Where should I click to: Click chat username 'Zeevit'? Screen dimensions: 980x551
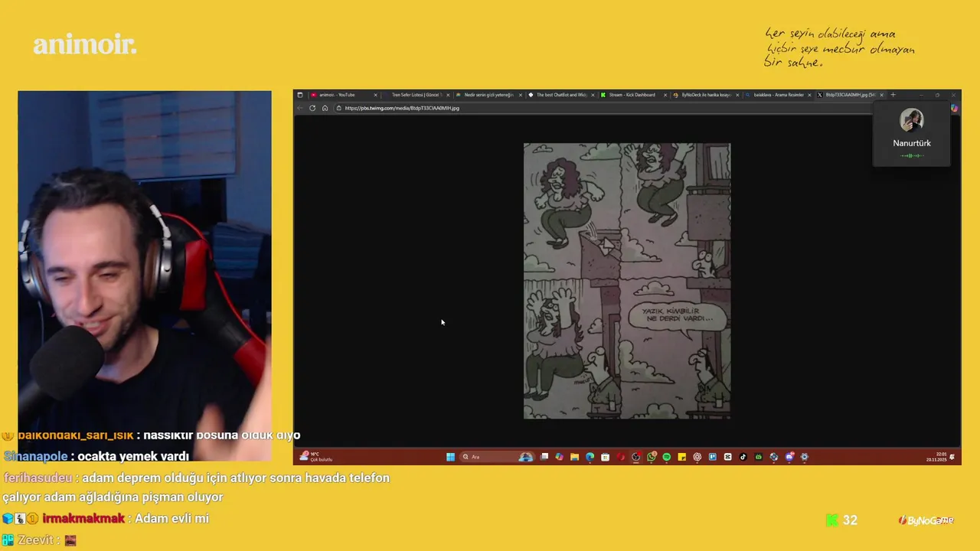point(34,540)
